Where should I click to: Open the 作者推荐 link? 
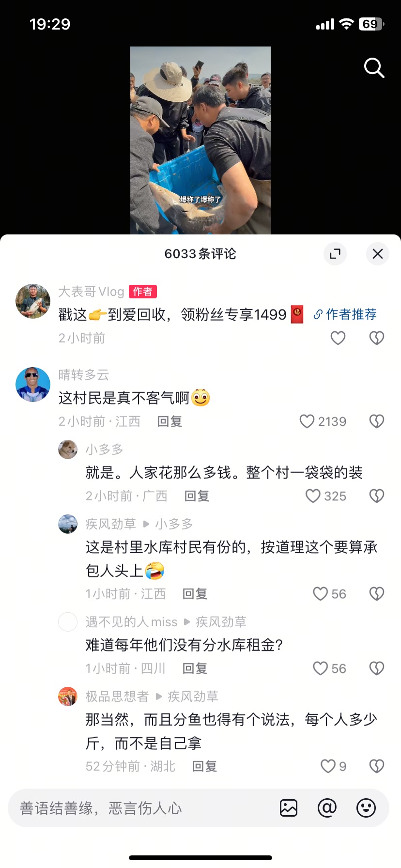coord(345,314)
